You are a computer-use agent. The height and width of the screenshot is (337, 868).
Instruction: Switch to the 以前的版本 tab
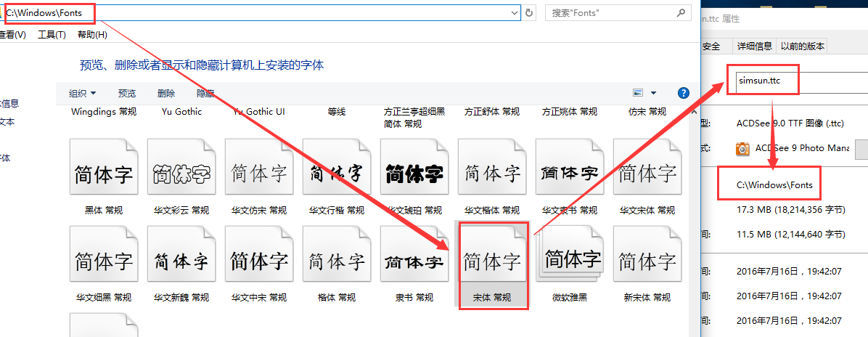803,46
